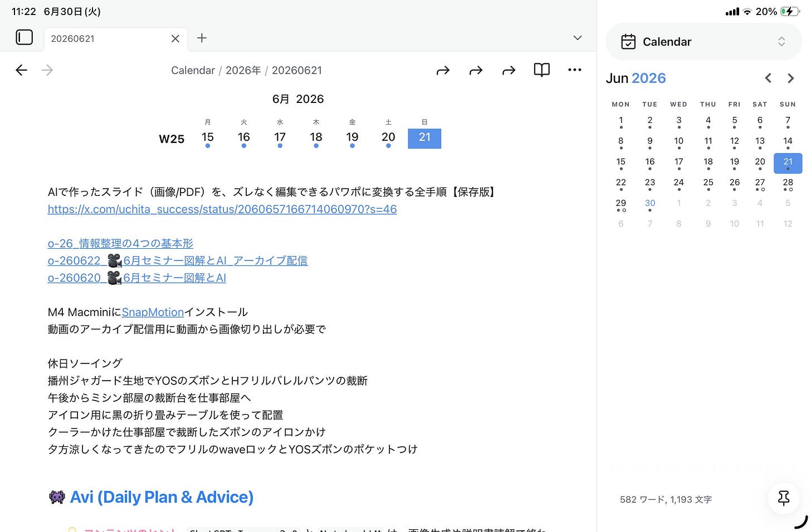Viewport: 811px width, 532px height.
Task: Click the middle forward-arrow toolbar icon
Action: pyautogui.click(x=476, y=71)
